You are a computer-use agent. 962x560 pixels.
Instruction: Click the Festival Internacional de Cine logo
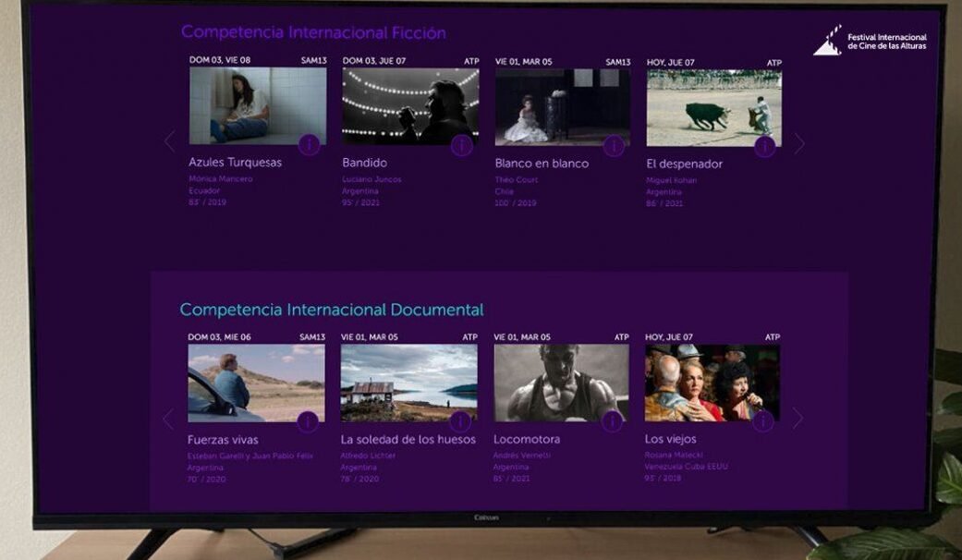coord(869,38)
